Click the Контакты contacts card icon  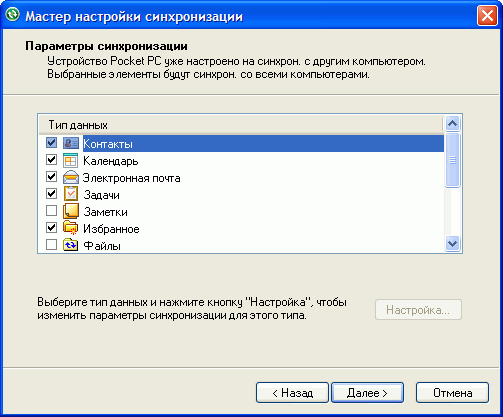pyautogui.click(x=71, y=143)
